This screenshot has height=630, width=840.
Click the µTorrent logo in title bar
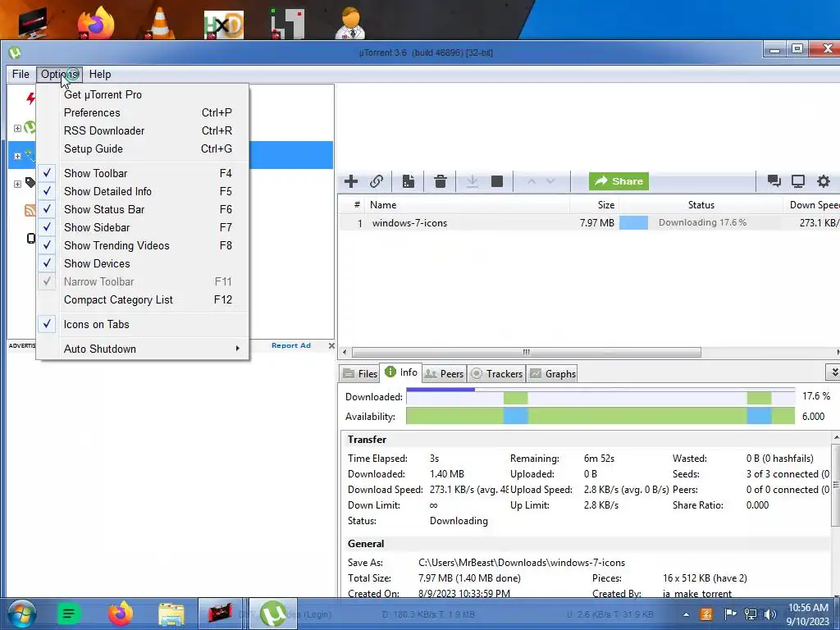(15, 52)
